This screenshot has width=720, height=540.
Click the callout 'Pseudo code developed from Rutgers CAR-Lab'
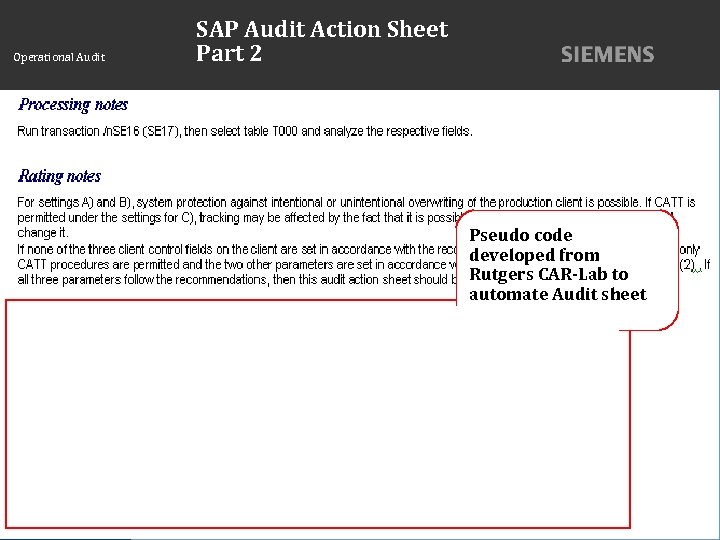pyautogui.click(x=567, y=270)
